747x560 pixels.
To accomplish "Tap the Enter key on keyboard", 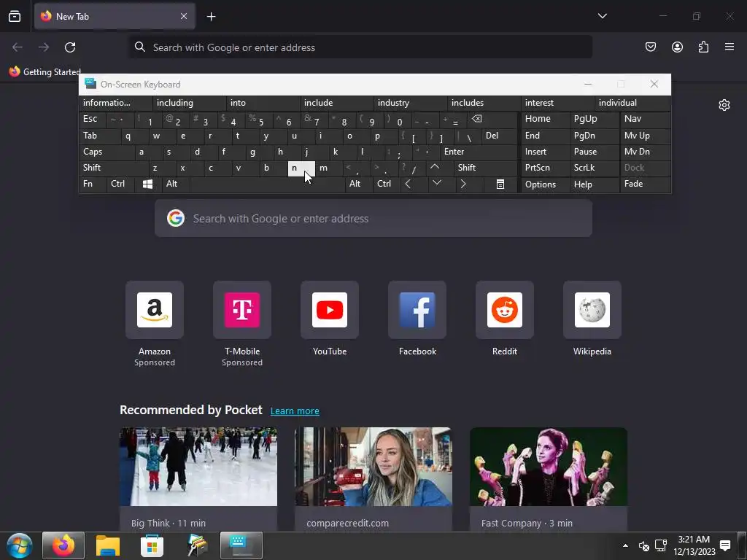I will (x=479, y=152).
